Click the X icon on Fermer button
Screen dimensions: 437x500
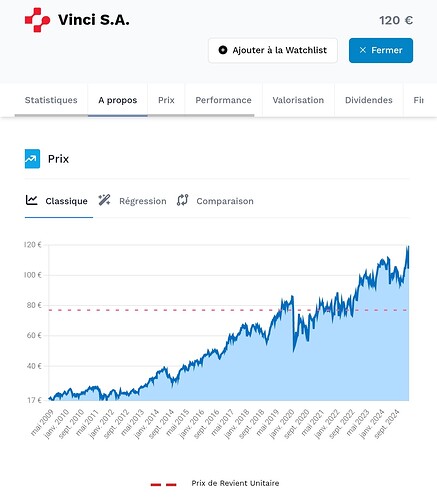[363, 50]
